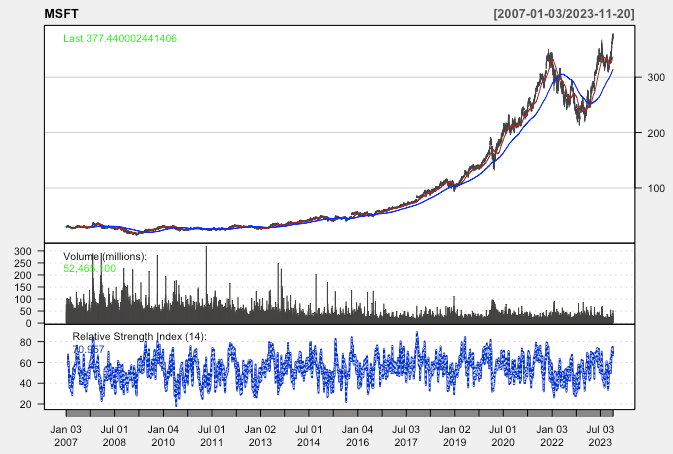Click the 100 tick on volume axis

[x=23, y=299]
